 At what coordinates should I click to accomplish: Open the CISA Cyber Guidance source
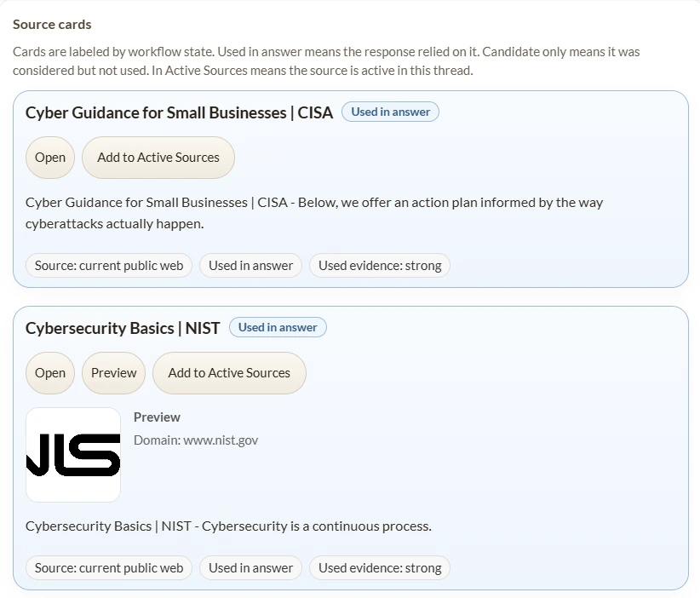[50, 158]
